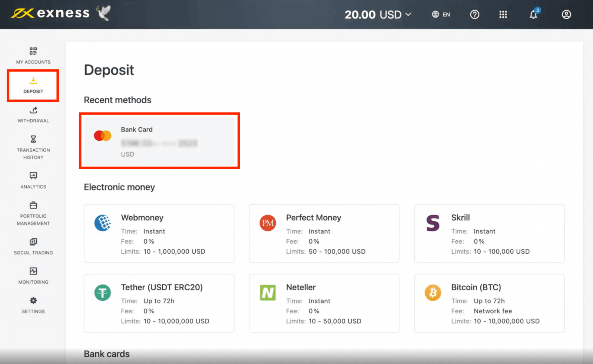Click the Webmoney globe icon

click(103, 223)
